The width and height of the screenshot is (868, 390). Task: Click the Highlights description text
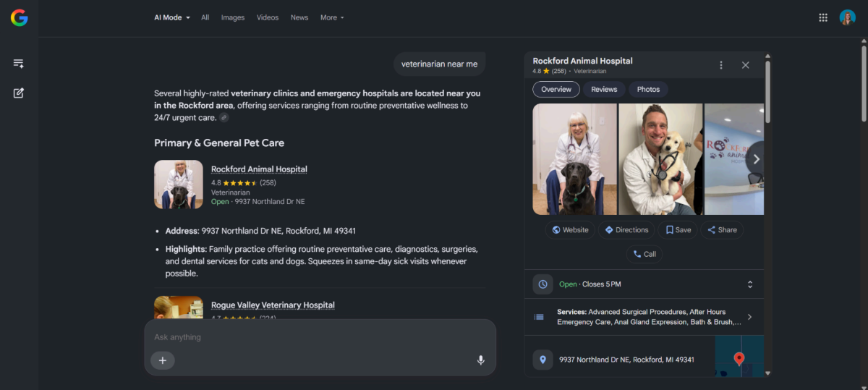point(321,261)
